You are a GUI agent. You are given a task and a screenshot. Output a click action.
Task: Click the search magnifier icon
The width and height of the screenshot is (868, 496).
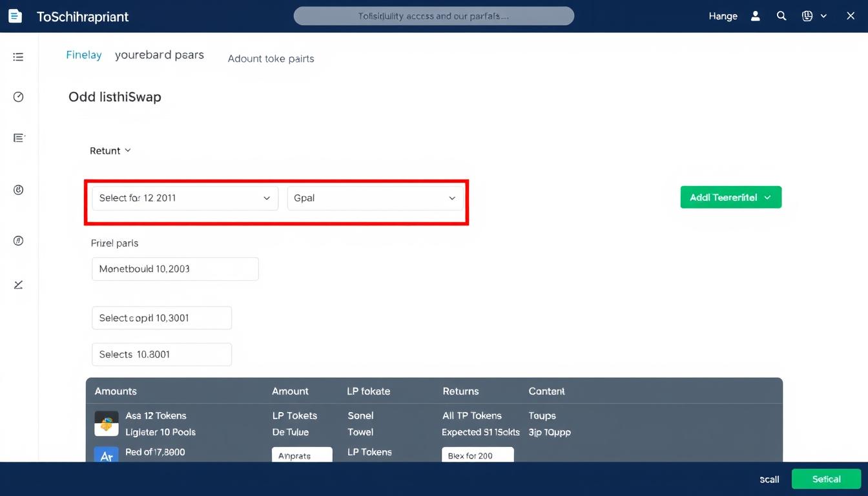[x=781, y=15]
